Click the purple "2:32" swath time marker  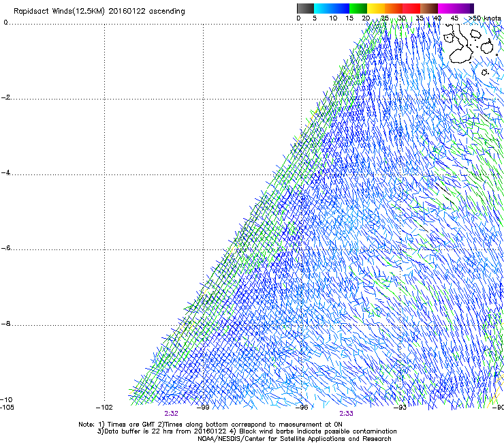pos(172,414)
